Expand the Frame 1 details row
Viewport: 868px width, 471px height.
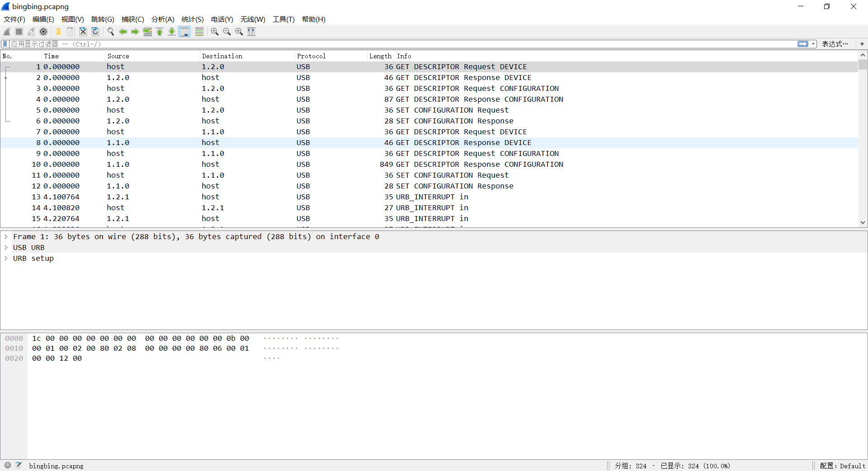6,236
